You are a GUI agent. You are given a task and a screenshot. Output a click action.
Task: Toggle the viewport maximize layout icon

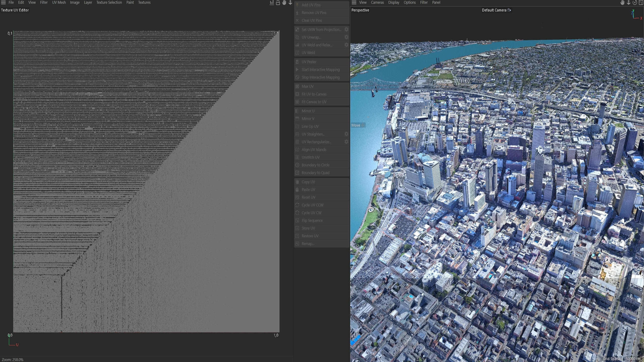641,3
